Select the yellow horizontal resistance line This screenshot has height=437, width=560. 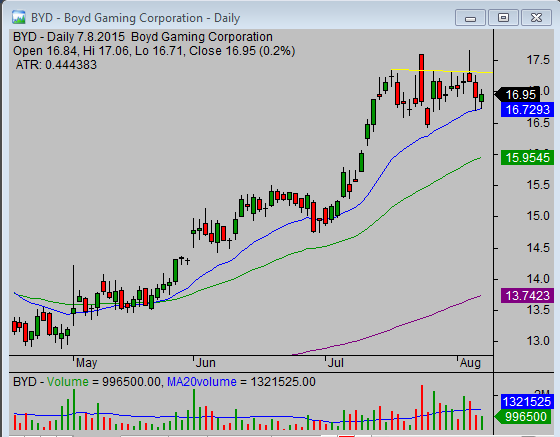tap(442, 71)
